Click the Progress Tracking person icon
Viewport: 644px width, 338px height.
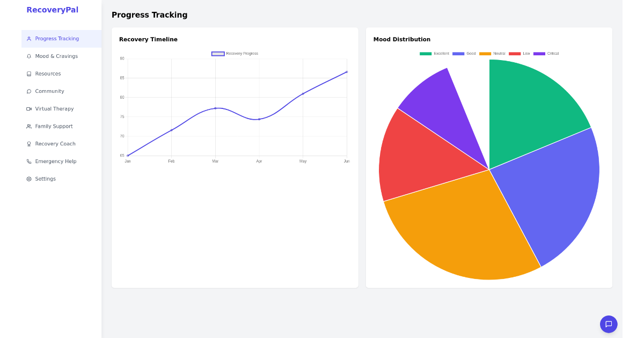tap(28, 39)
